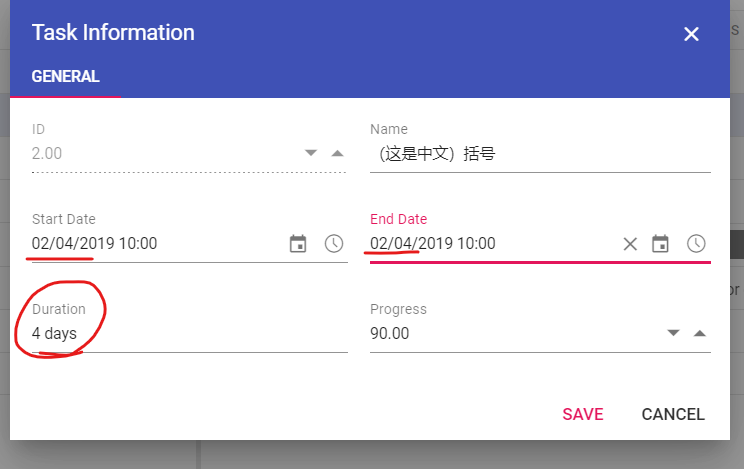This screenshot has width=744, height=469.
Task: Increase Progress using the up arrow
Action: (x=700, y=333)
